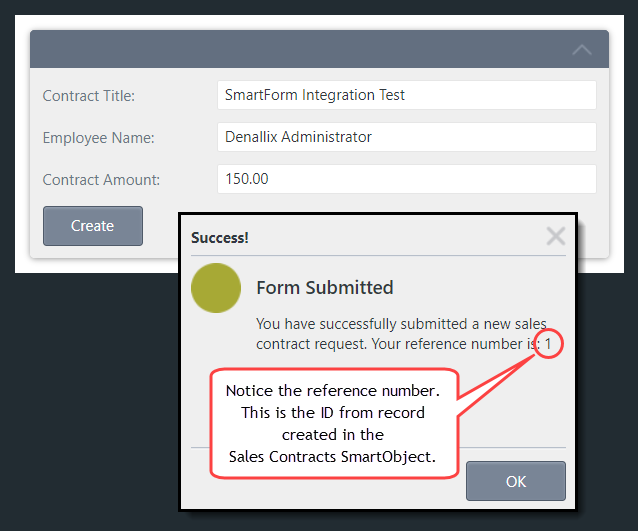
Task: Click the olive-green circle status icon
Action: point(216,288)
